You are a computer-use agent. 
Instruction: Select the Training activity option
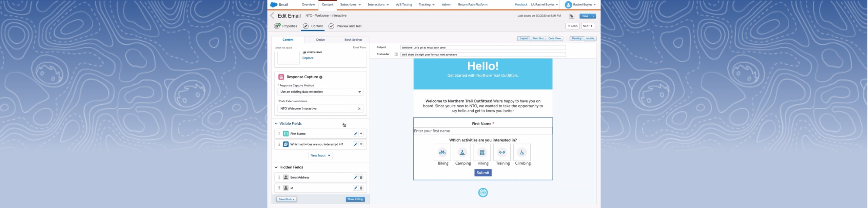(502, 152)
